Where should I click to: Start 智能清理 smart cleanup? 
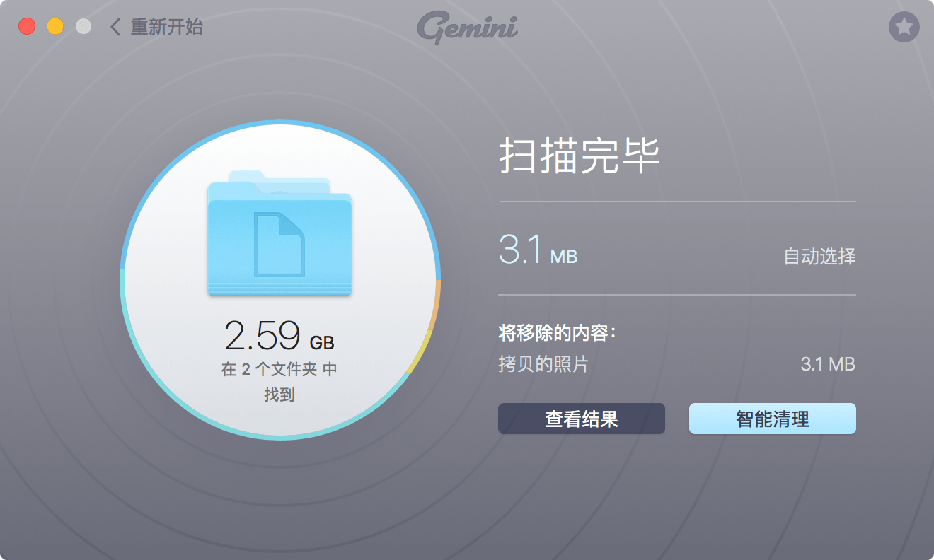click(x=773, y=419)
